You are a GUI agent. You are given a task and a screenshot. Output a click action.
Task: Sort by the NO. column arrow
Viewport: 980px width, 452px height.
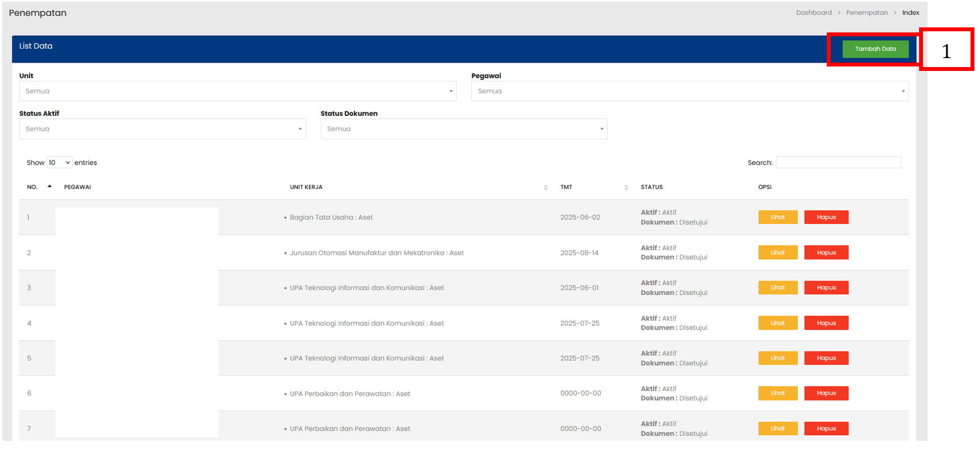[x=50, y=187]
